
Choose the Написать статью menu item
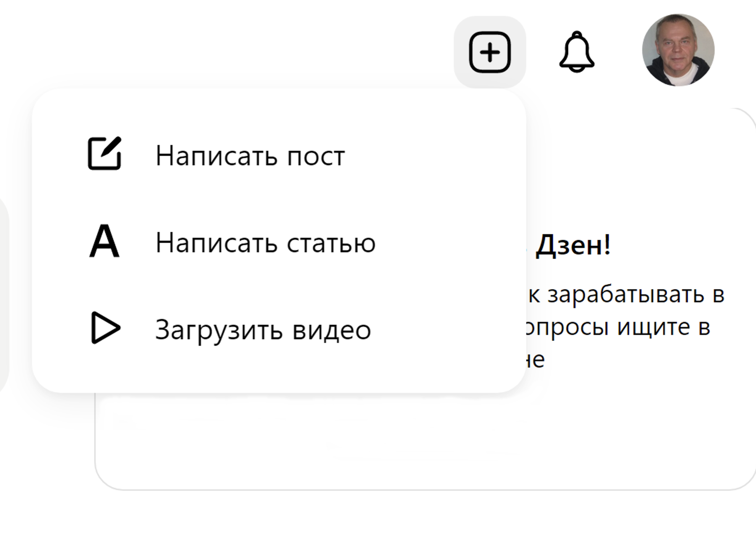pyautogui.click(x=265, y=243)
